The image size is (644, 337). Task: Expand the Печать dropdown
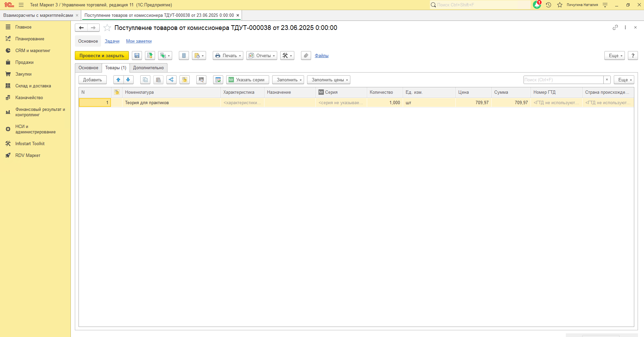point(228,55)
